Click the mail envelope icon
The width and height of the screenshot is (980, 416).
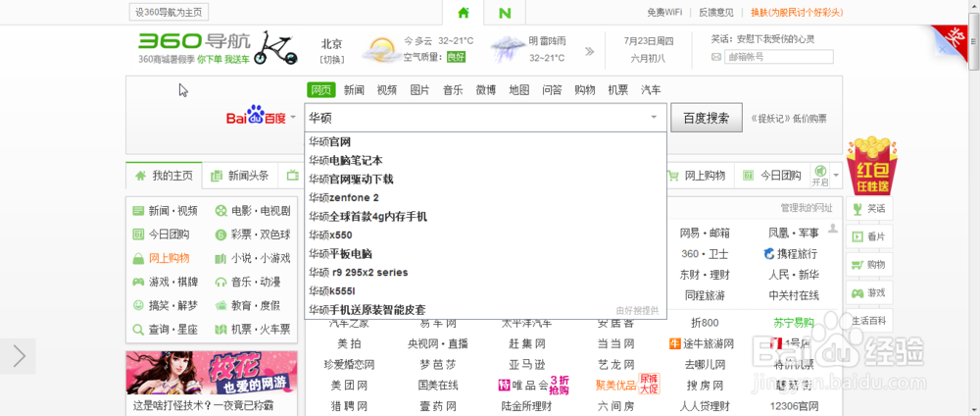click(716, 57)
